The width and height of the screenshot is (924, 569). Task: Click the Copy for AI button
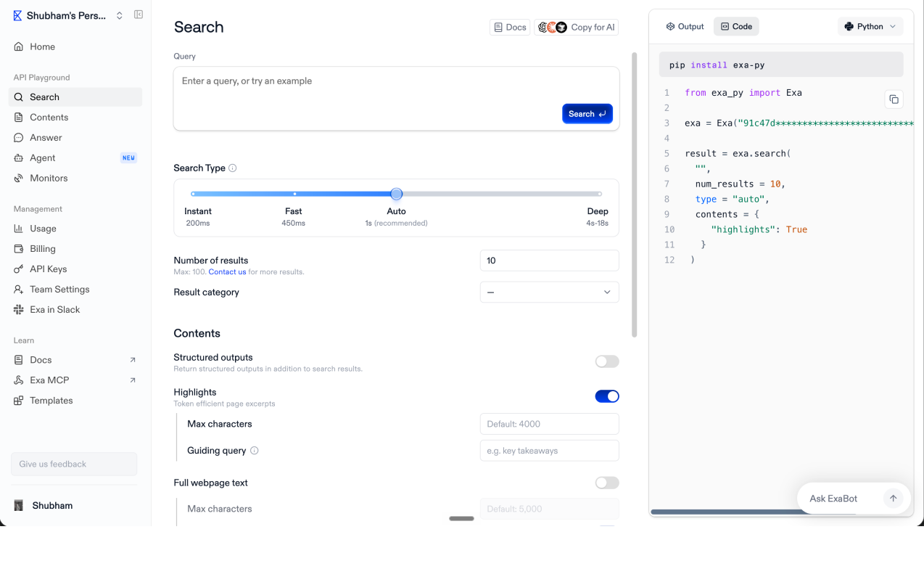tap(577, 28)
